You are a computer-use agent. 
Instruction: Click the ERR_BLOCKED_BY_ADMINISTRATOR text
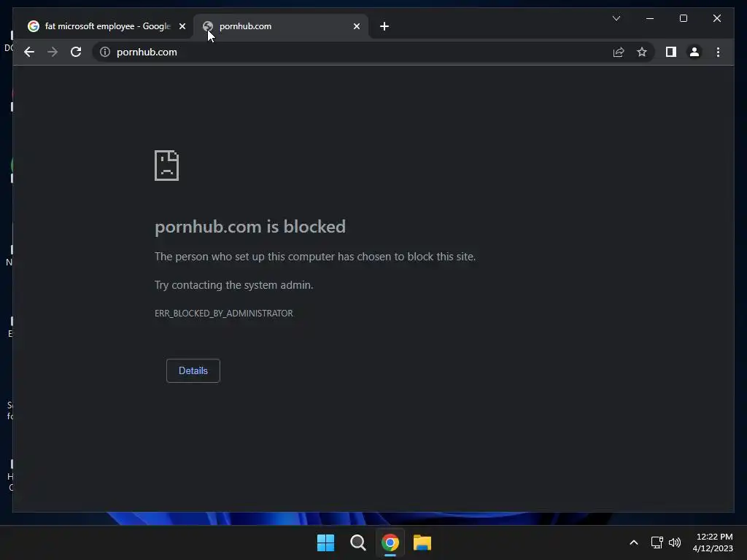(x=223, y=314)
